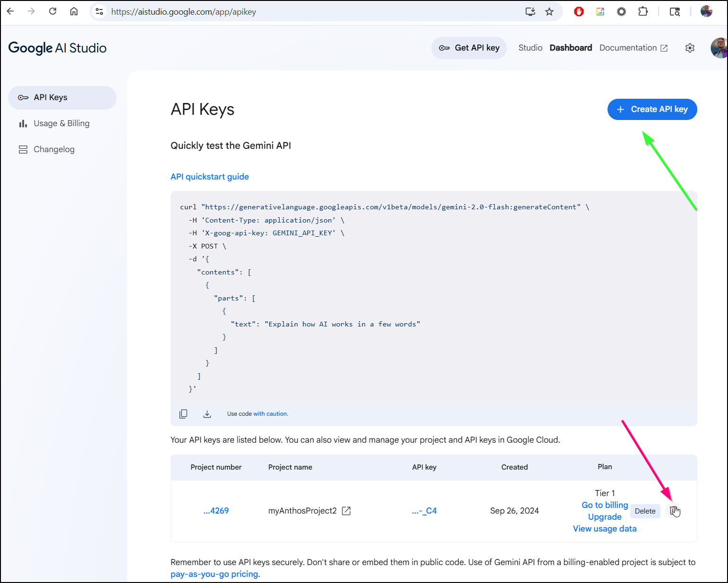Select Usage & Billing in the sidebar
728x583 pixels.
click(x=61, y=123)
